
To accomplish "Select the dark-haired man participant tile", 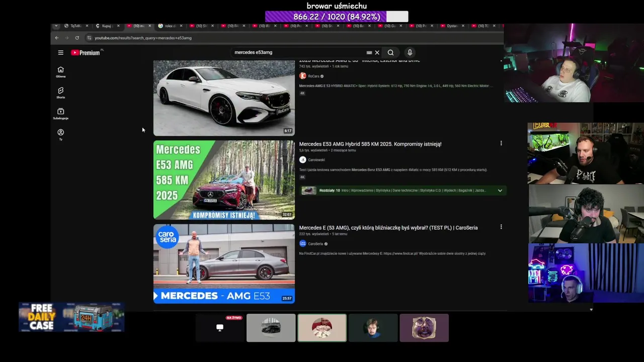I will pyautogui.click(x=373, y=328).
